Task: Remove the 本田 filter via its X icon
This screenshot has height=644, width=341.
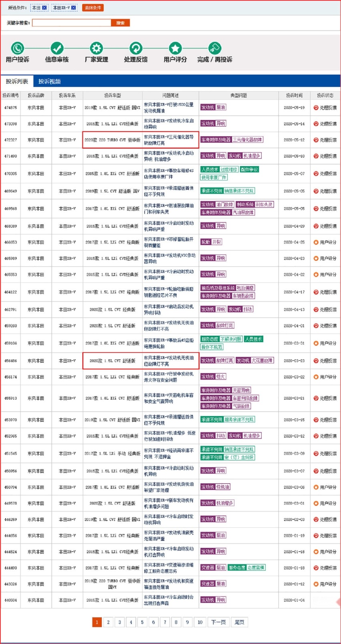Action: (x=44, y=8)
